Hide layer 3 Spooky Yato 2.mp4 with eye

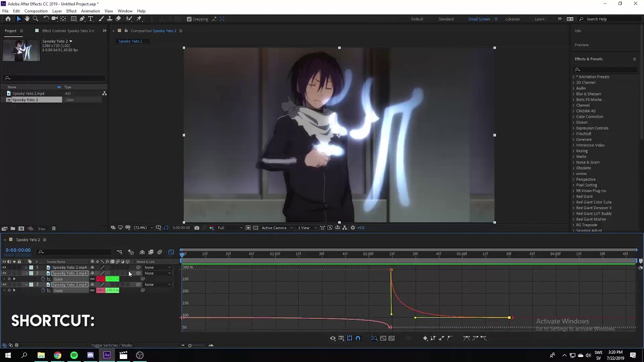[4, 285]
